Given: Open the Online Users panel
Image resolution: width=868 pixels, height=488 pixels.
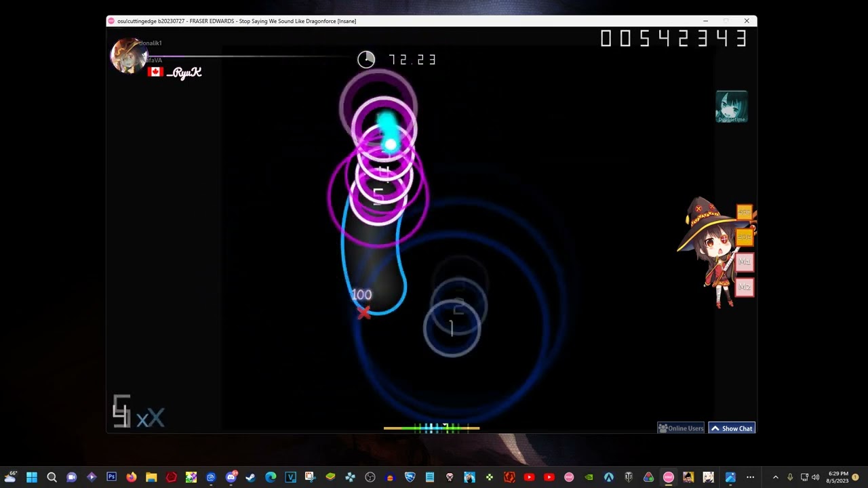Looking at the screenshot, I should point(681,428).
